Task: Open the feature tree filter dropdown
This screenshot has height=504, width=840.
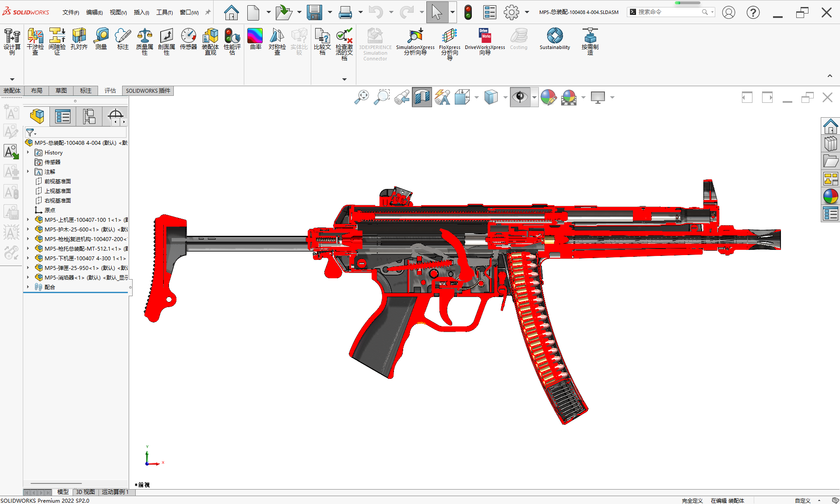Action: click(31, 132)
